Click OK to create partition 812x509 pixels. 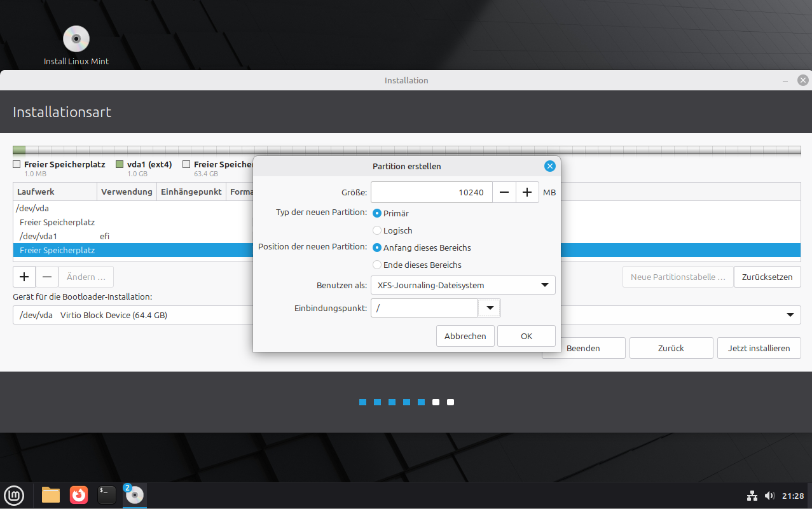[x=526, y=336]
